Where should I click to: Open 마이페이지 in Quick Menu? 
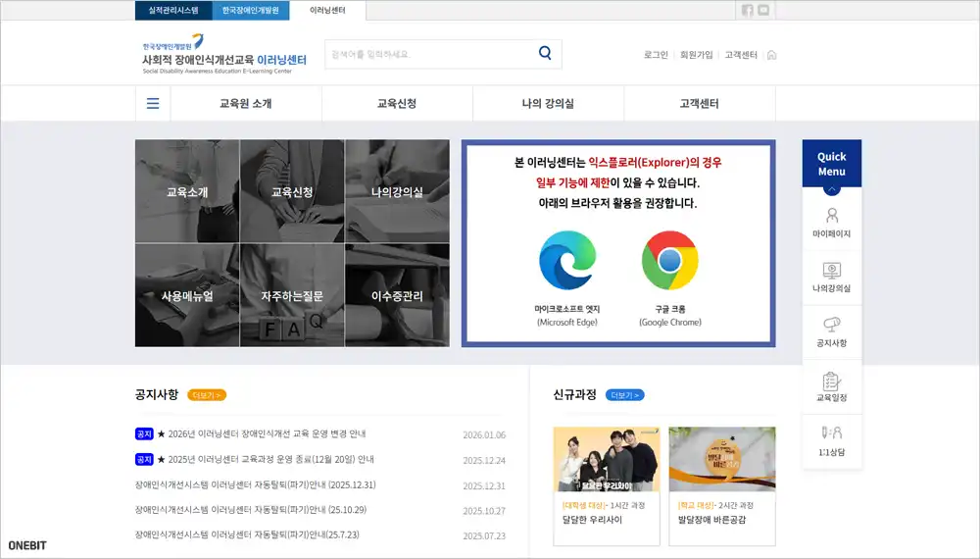point(831,224)
